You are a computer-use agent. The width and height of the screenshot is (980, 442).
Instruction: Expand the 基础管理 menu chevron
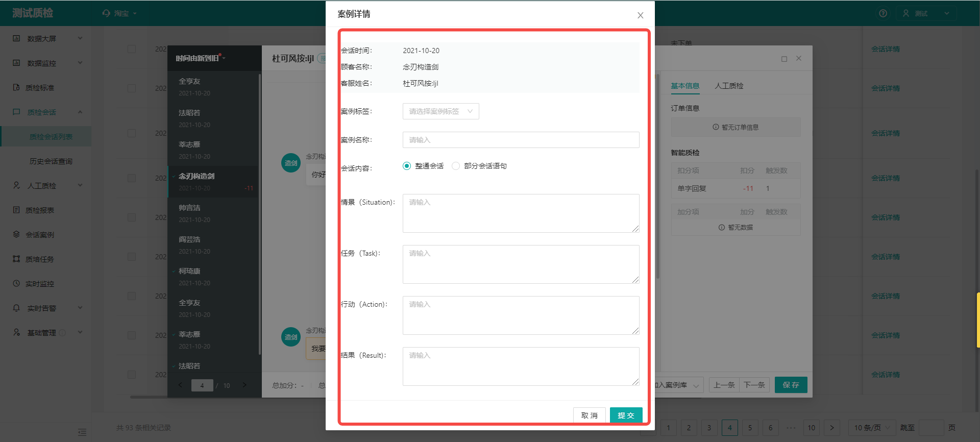click(x=80, y=332)
